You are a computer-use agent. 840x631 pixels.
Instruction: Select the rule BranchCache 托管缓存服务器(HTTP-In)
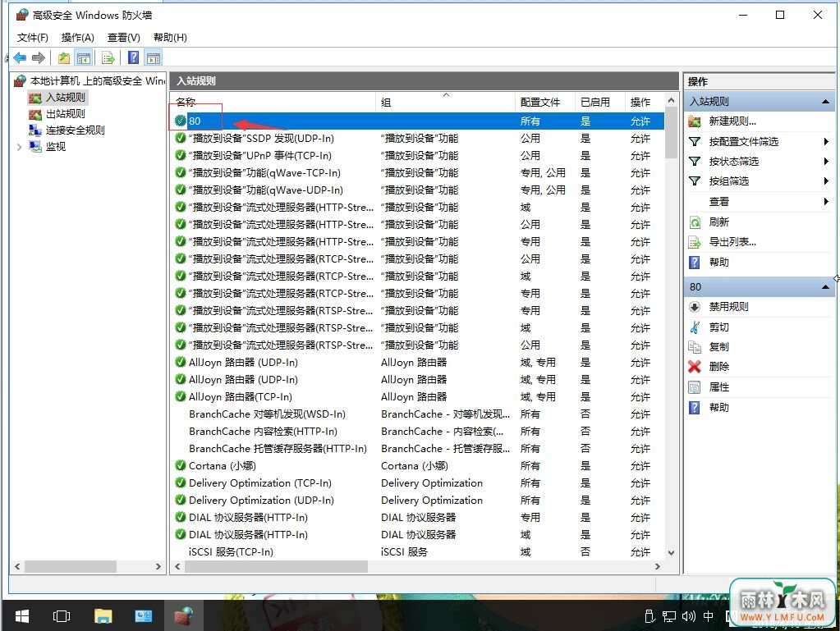[x=417, y=449]
